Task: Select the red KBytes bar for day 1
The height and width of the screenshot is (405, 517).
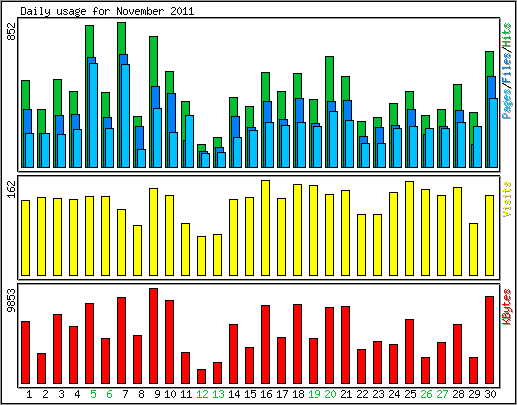Action: 26,353
